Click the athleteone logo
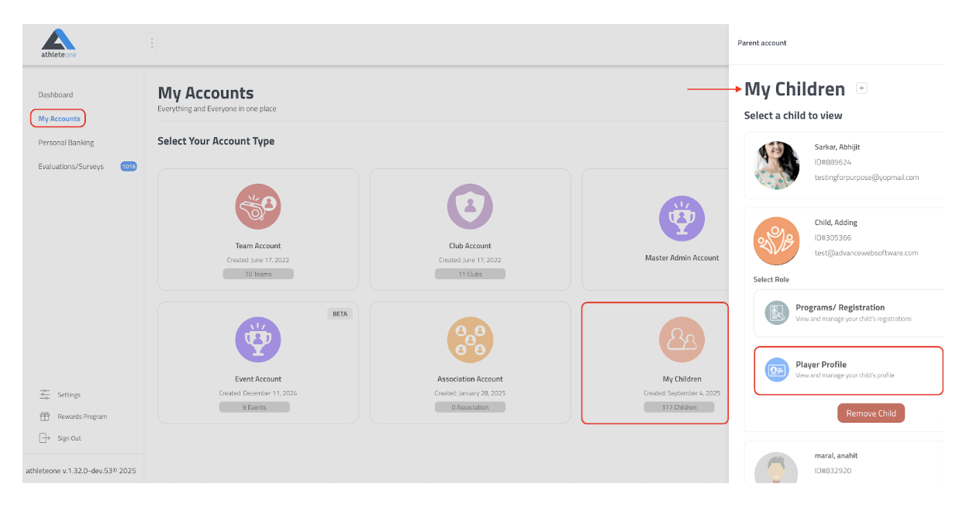This screenshot has height=515, width=980. 58,43
